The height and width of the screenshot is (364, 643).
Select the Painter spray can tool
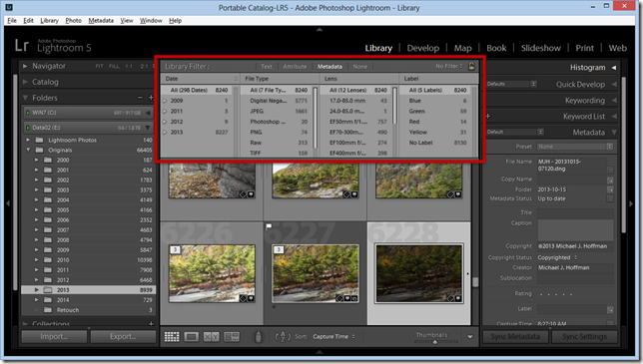258,336
